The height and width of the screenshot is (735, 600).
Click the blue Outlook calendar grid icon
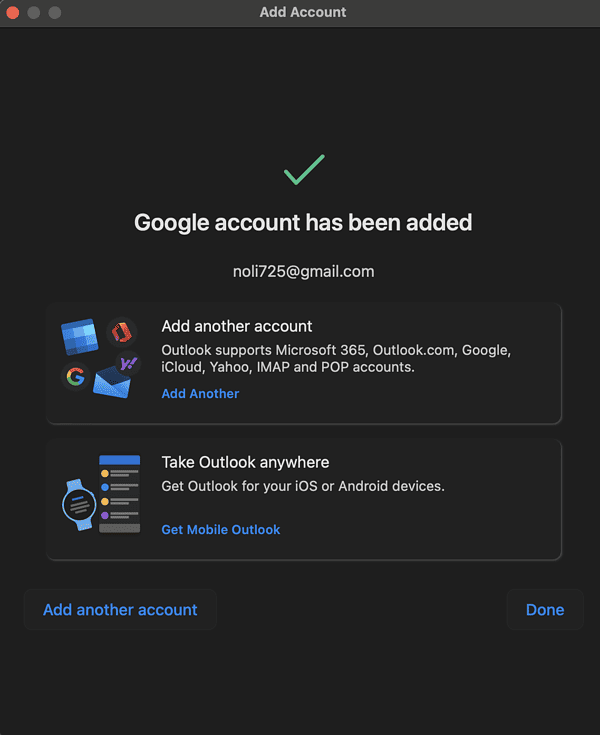click(x=79, y=339)
